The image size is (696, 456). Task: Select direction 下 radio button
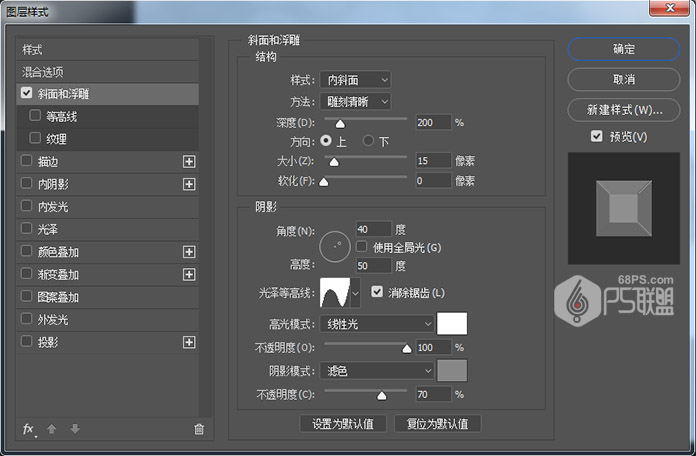tap(368, 141)
